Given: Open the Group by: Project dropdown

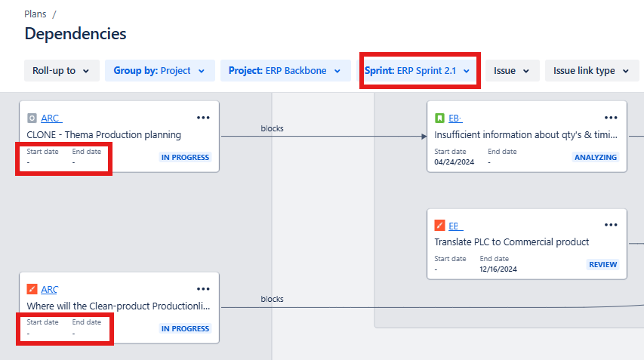Looking at the screenshot, I should 160,71.
